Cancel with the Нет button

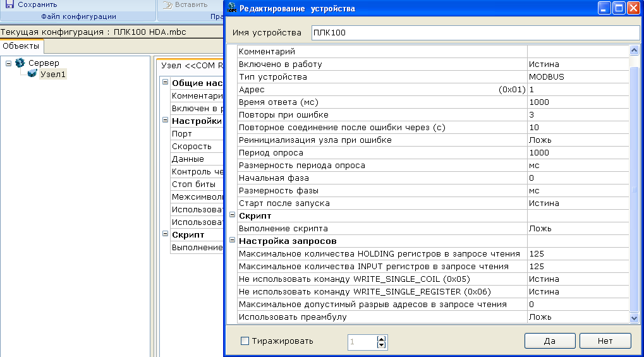point(605,341)
